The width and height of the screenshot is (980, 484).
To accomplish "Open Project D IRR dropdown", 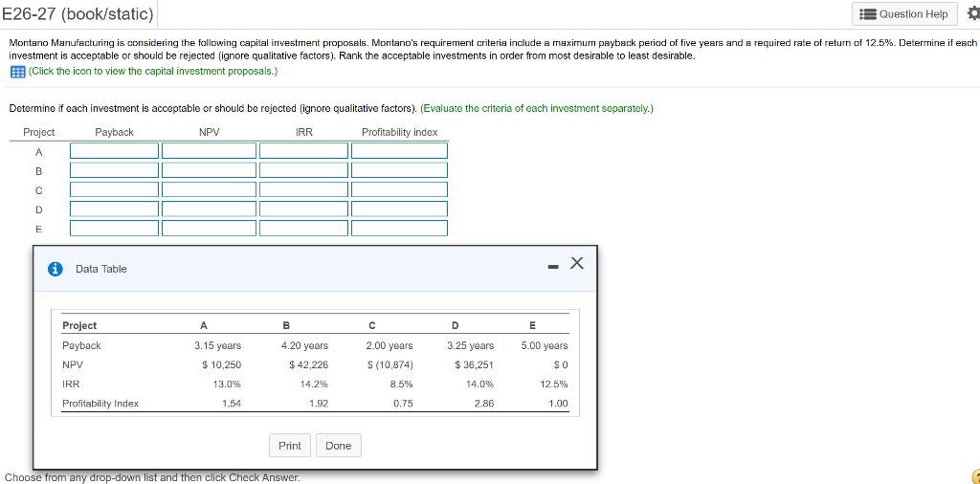I will pyautogui.click(x=303, y=209).
